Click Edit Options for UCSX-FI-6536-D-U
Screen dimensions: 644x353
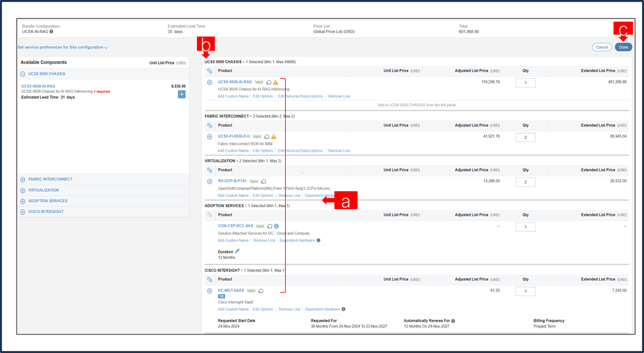(263, 151)
